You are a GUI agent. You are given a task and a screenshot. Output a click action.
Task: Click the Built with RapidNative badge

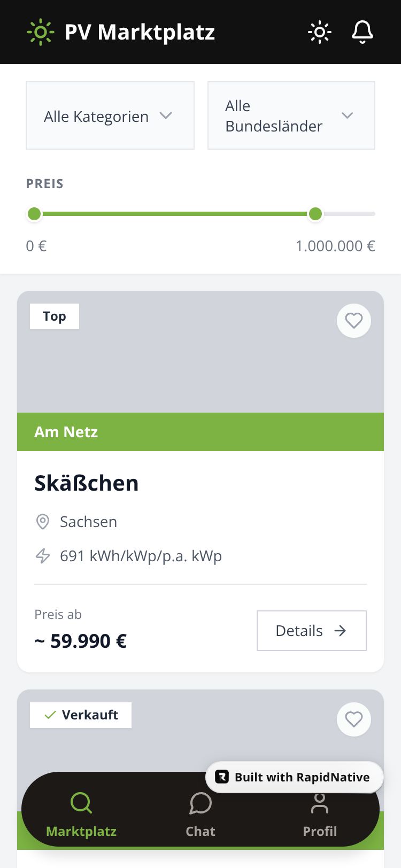[x=294, y=777]
